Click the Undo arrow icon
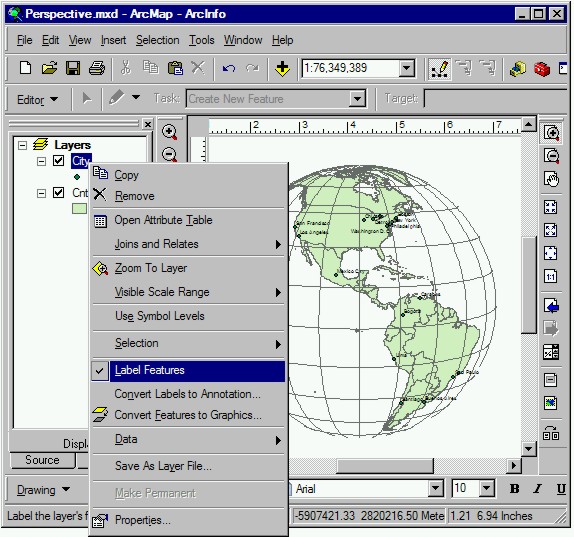 coord(229,68)
